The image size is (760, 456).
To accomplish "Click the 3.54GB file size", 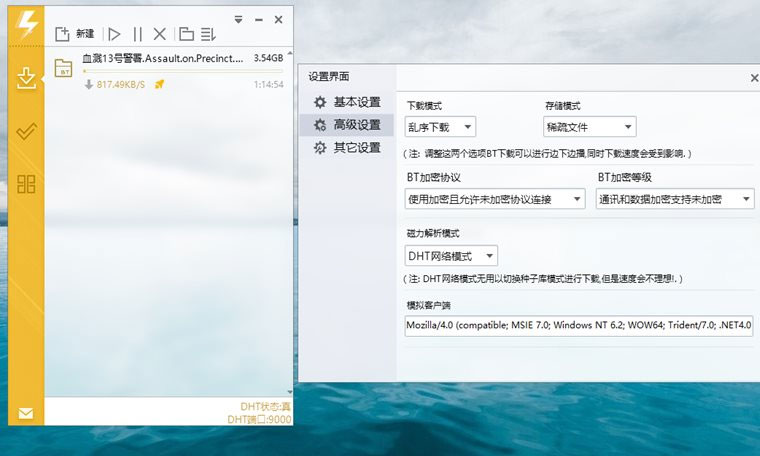I will click(268, 58).
